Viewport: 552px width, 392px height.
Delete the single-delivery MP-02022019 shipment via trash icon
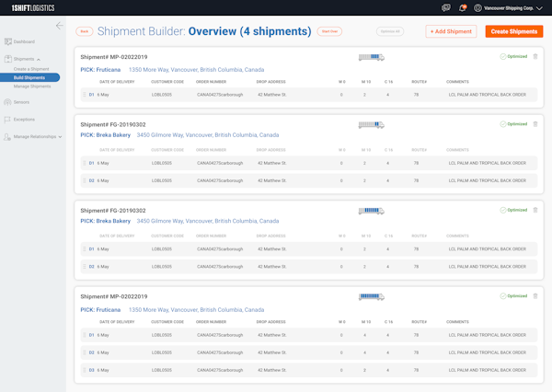point(535,56)
